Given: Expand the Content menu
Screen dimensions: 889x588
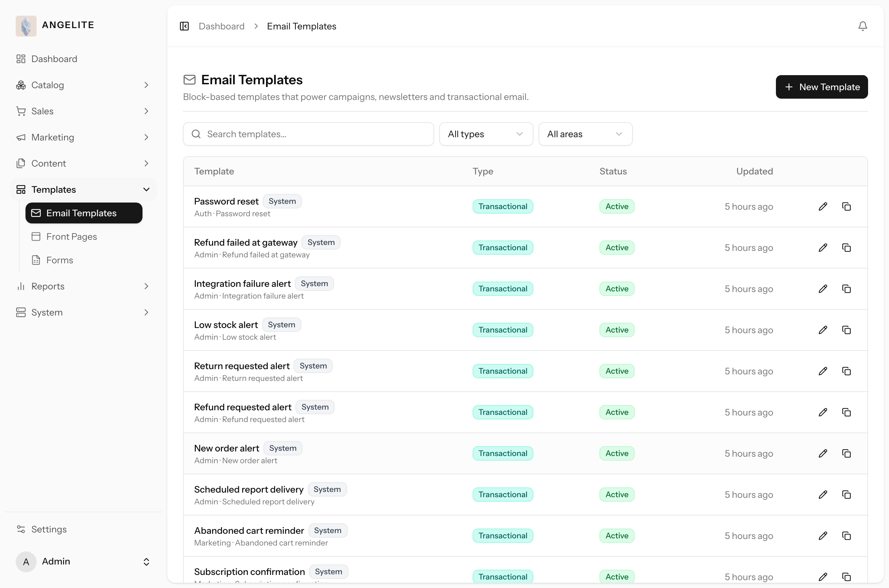Looking at the screenshot, I should click(x=83, y=164).
